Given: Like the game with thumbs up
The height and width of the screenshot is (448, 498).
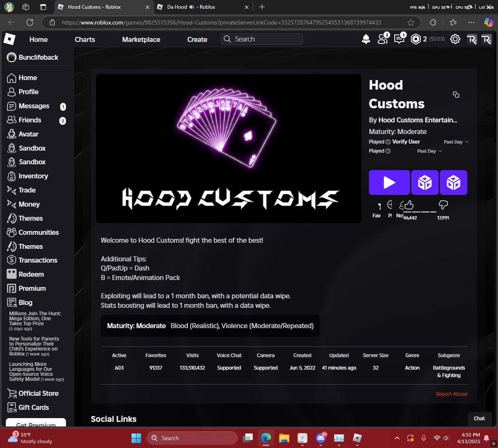Looking at the screenshot, I should click(409, 205).
